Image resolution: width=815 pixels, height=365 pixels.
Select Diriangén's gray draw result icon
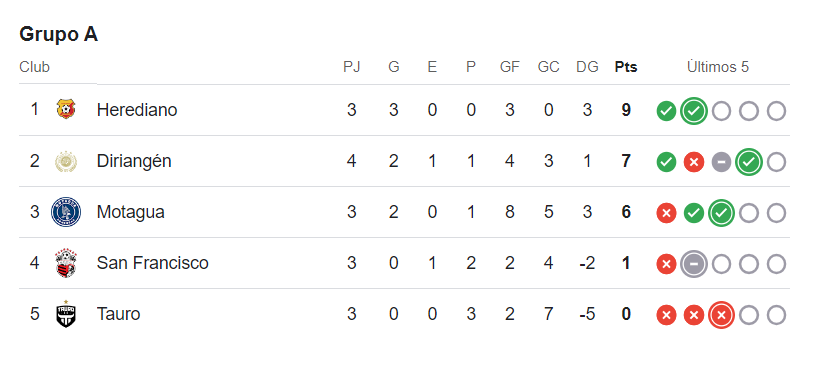coord(721,162)
